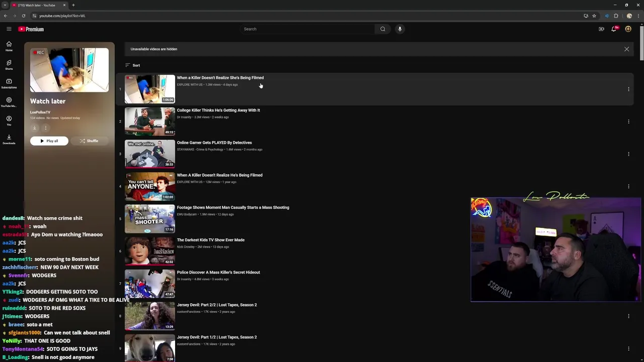Open the Darkest Kids Show thumbnail
Image resolution: width=644 pixels, height=362 pixels.
tap(150, 251)
